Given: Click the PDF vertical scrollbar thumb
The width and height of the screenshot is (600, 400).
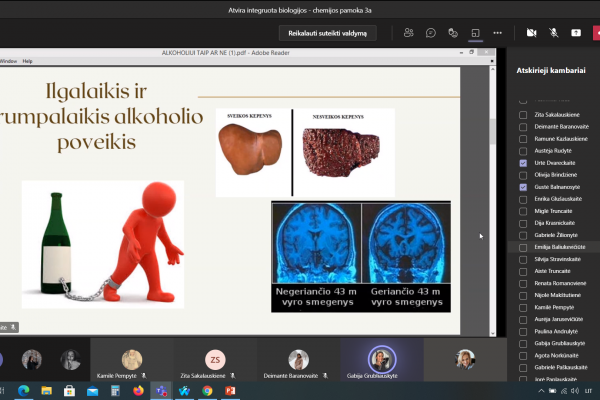Looking at the screenshot, I should point(492,131).
